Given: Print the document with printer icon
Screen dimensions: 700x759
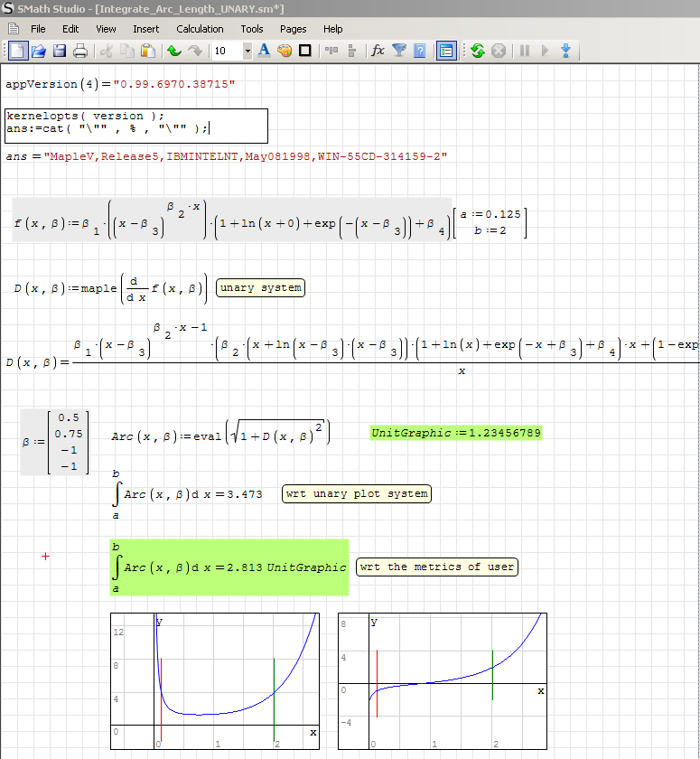Looking at the screenshot, I should (x=80, y=51).
